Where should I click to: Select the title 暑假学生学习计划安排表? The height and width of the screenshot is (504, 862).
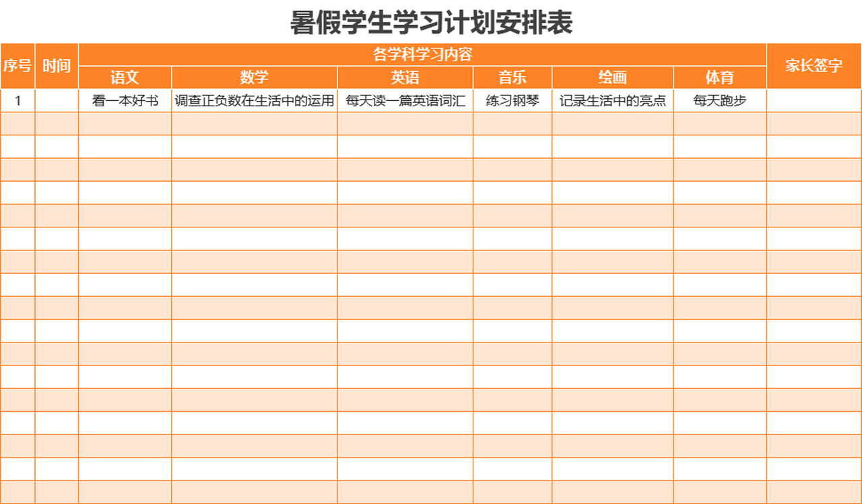431,22
